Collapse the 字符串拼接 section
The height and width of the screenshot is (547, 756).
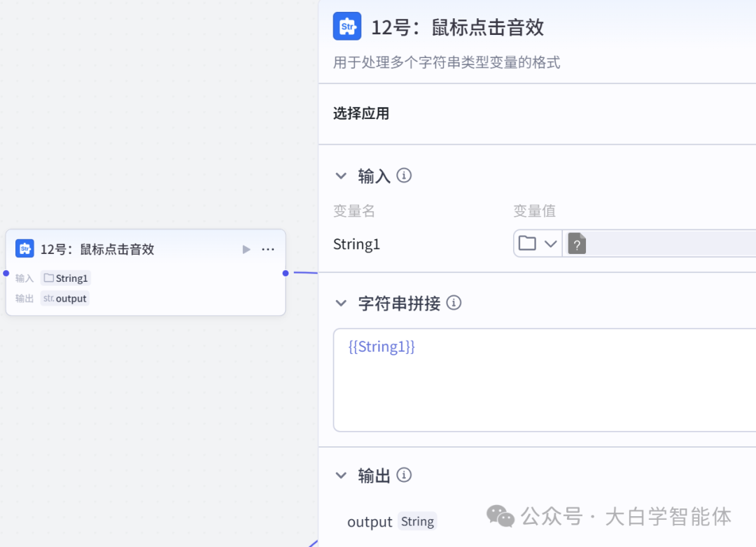click(341, 303)
